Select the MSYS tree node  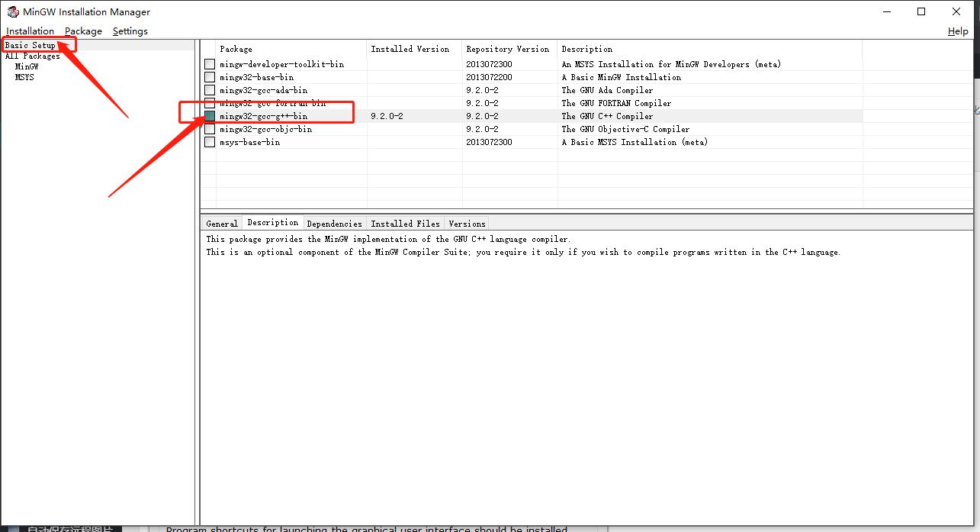pos(24,77)
